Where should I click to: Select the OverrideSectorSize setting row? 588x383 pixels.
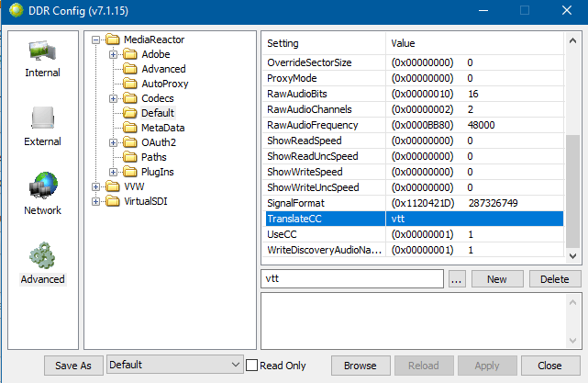[415, 62]
